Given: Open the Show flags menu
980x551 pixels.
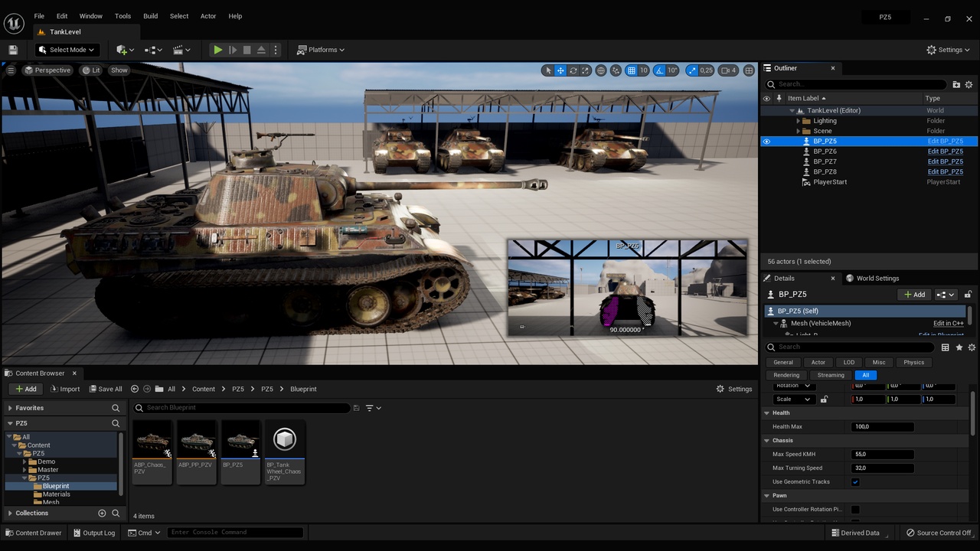Looking at the screenshot, I should tap(119, 70).
